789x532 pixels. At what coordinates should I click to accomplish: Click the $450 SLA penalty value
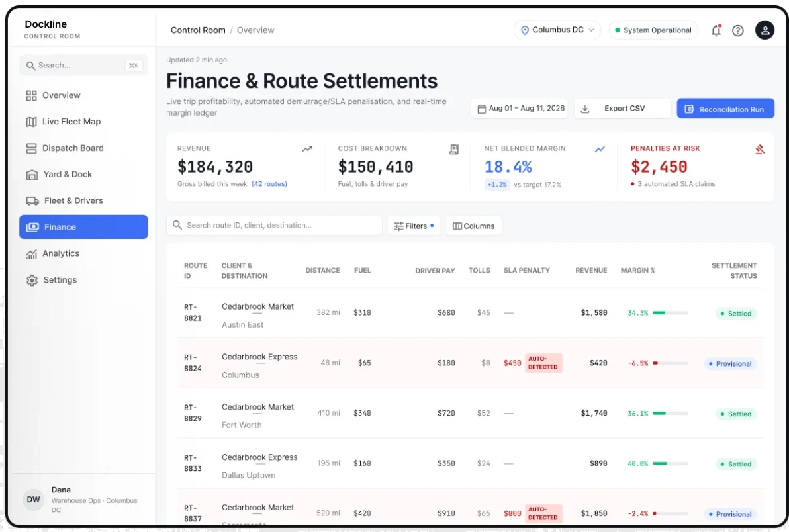[x=512, y=363]
